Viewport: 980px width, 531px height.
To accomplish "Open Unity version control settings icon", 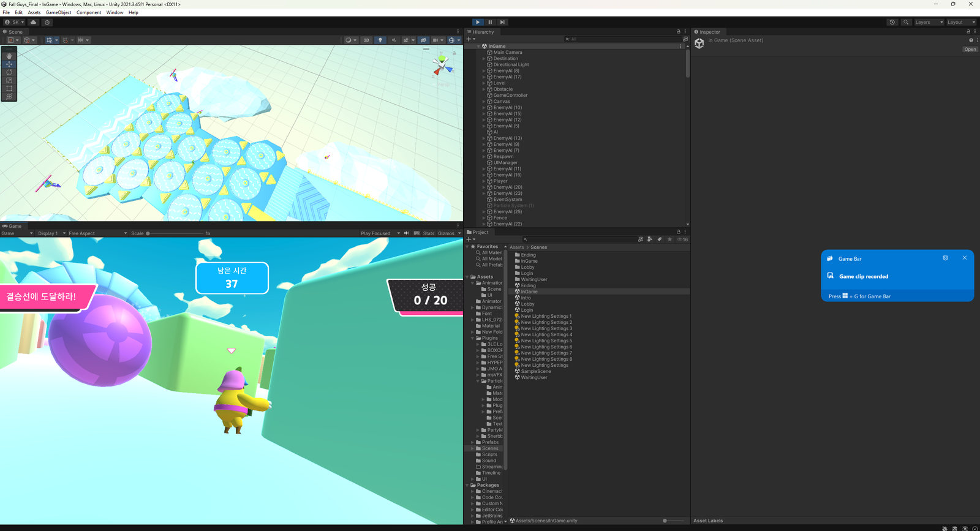I will (47, 22).
